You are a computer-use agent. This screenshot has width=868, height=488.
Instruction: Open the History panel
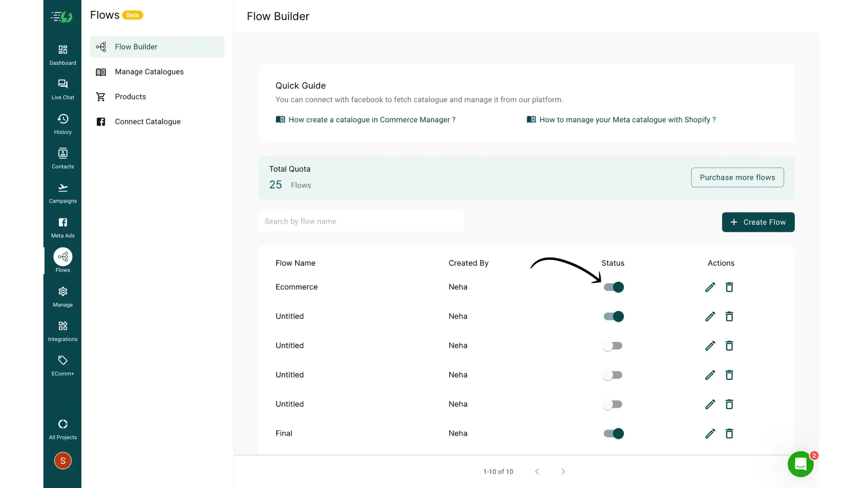62,124
